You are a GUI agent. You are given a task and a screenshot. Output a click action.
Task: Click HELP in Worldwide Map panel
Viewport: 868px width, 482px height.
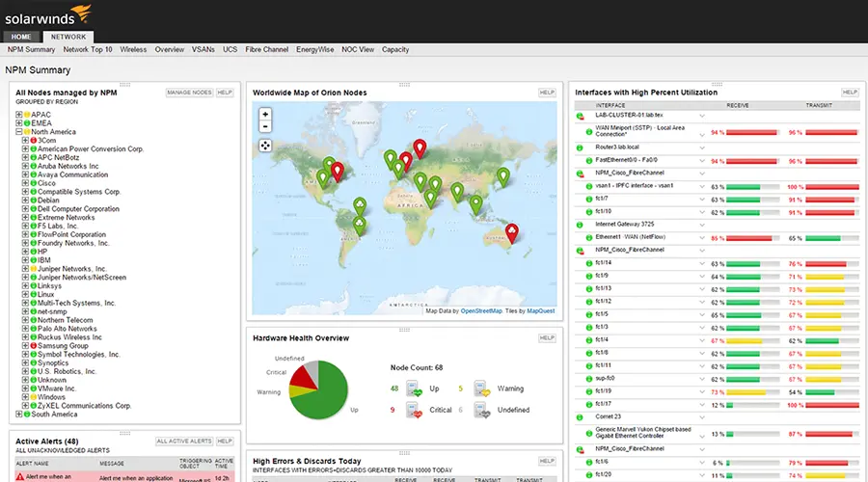[x=547, y=93]
